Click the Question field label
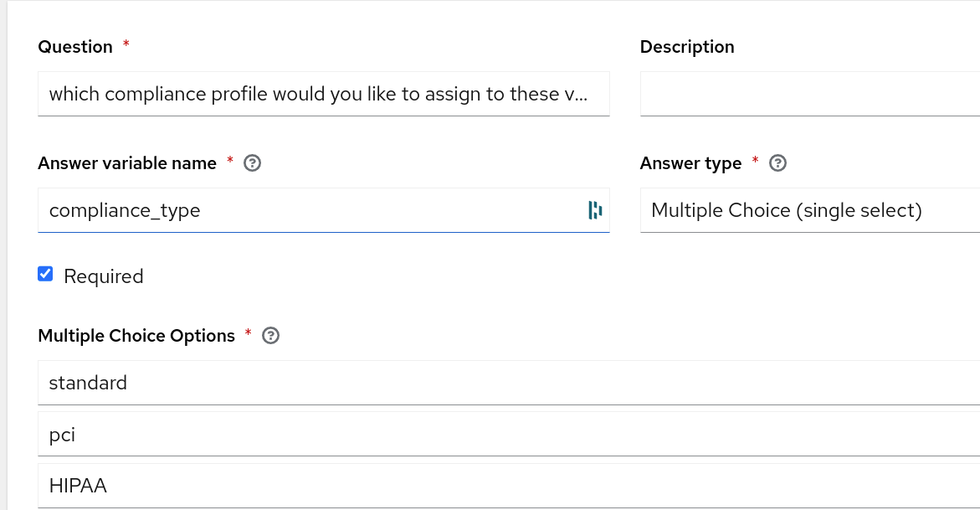980x510 pixels. click(x=75, y=47)
